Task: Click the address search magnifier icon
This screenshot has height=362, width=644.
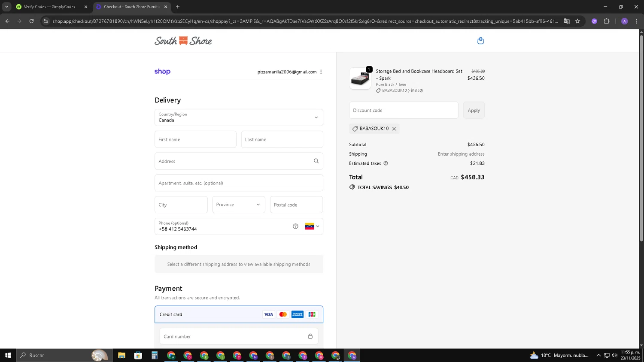Action: pos(316,161)
